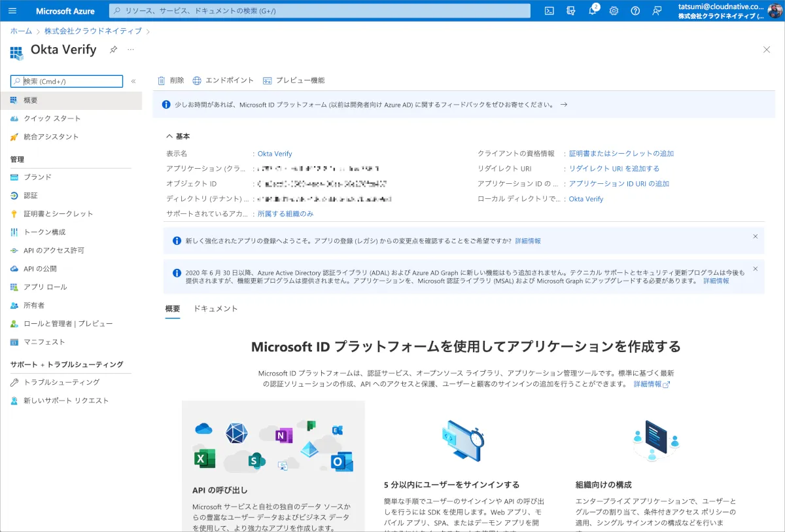The height and width of the screenshot is (532, 785).
Task: Open the feedback icon in header
Action: [657, 10]
